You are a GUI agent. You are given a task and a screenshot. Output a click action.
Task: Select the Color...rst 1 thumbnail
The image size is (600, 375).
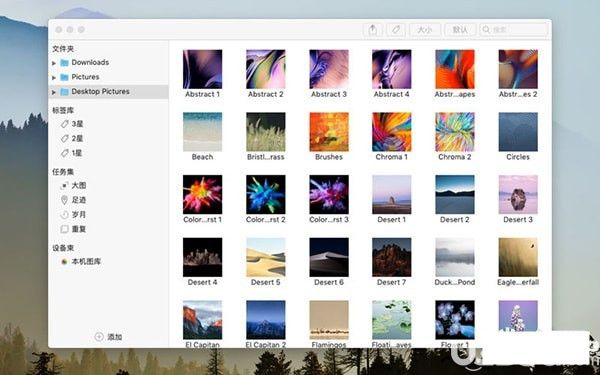(x=202, y=195)
